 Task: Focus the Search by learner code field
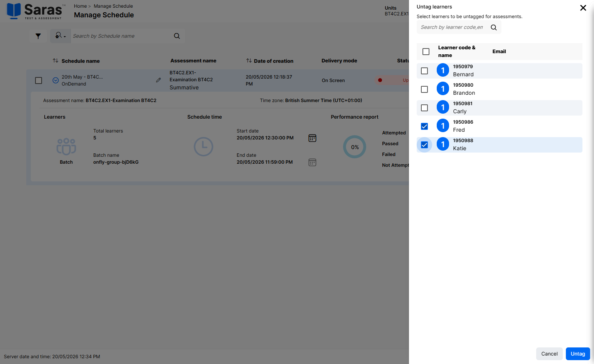[x=453, y=27]
